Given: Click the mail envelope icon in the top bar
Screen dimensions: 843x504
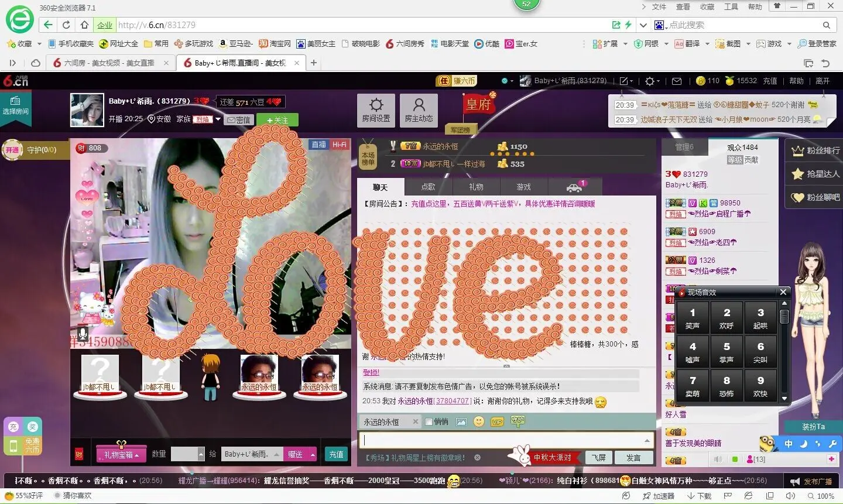Looking at the screenshot, I should pyautogui.click(x=677, y=81).
